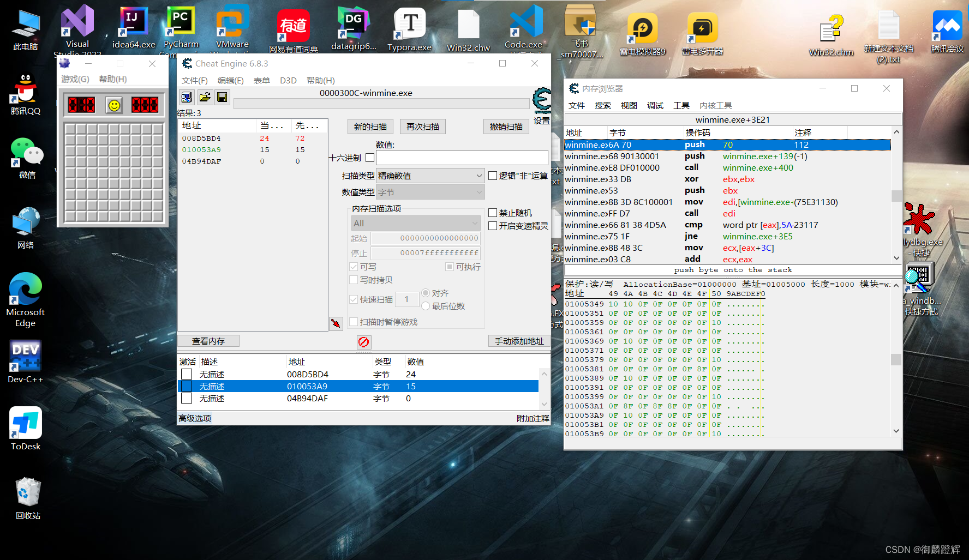Screen dimensions: 969x560
Task: Open 微信 desktop icon
Action: click(27, 158)
